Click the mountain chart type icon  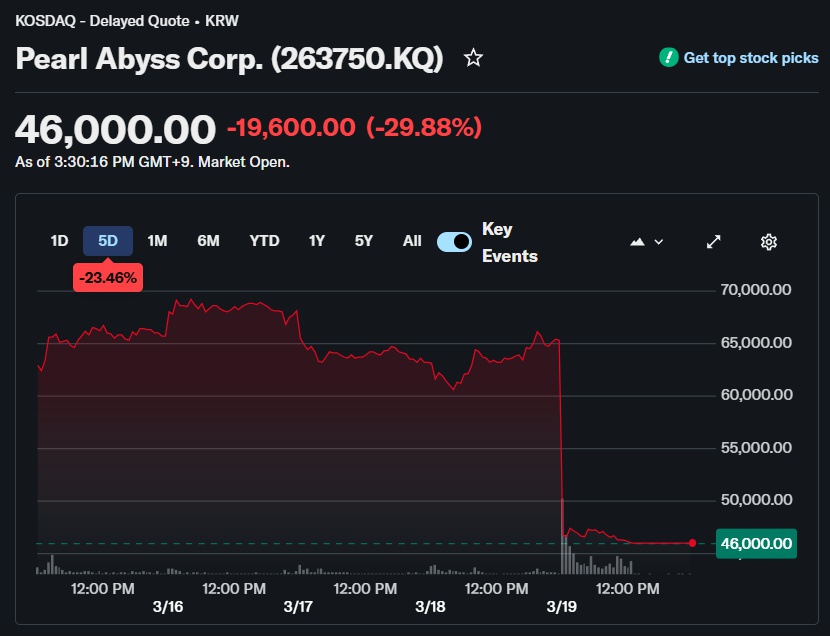(637, 241)
